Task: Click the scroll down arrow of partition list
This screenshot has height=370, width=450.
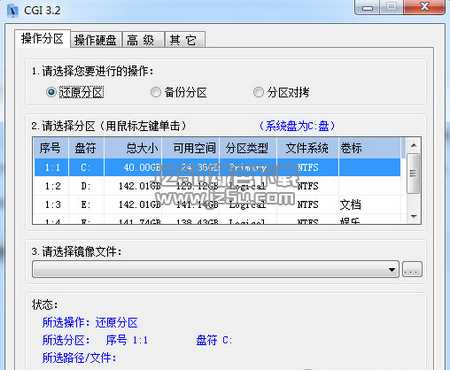Action: pos(413,217)
